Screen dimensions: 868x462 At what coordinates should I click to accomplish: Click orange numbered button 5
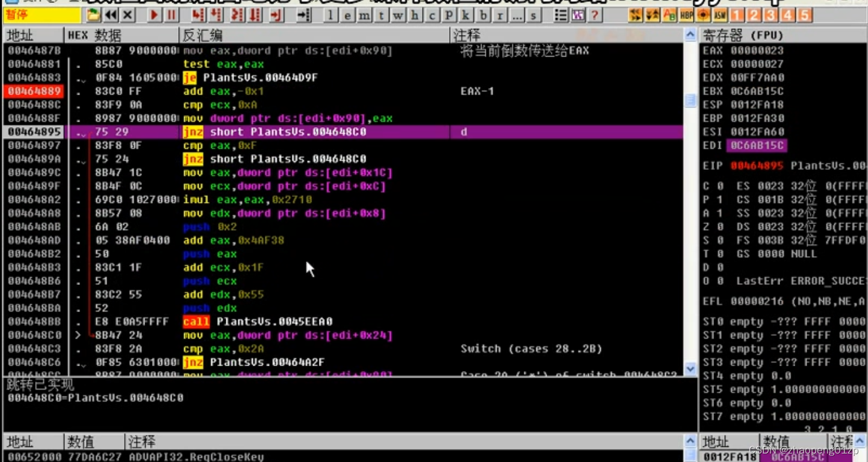coord(805,15)
